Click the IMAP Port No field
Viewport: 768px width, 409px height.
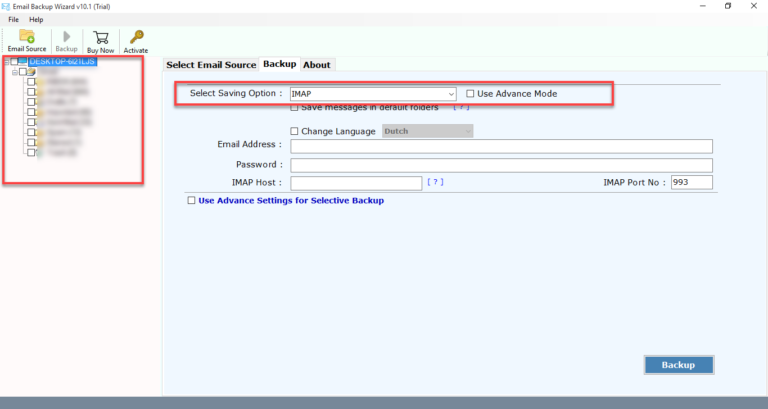pyautogui.click(x=691, y=183)
